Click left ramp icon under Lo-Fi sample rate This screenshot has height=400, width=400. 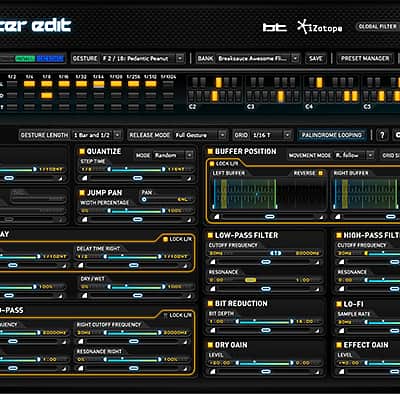(x=342, y=330)
